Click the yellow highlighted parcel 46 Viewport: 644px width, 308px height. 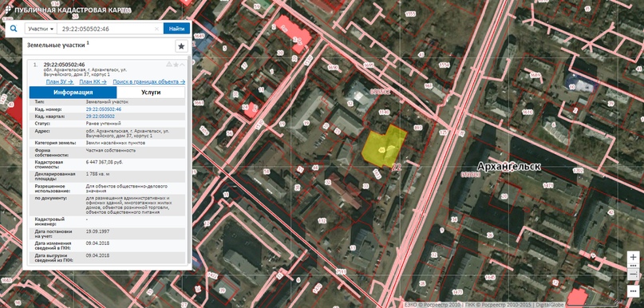point(384,147)
